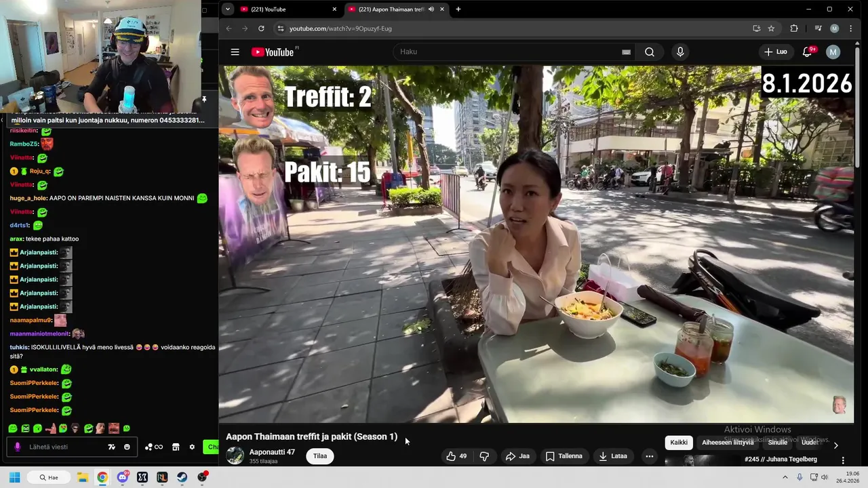Click the browser address bar URL
Screen dimensions: 868x488
click(340, 28)
